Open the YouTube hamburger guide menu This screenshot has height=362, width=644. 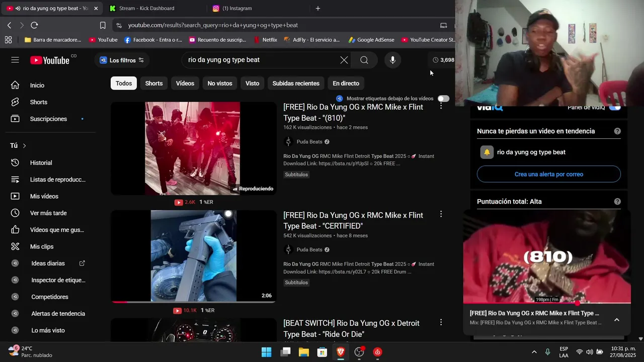(15, 60)
